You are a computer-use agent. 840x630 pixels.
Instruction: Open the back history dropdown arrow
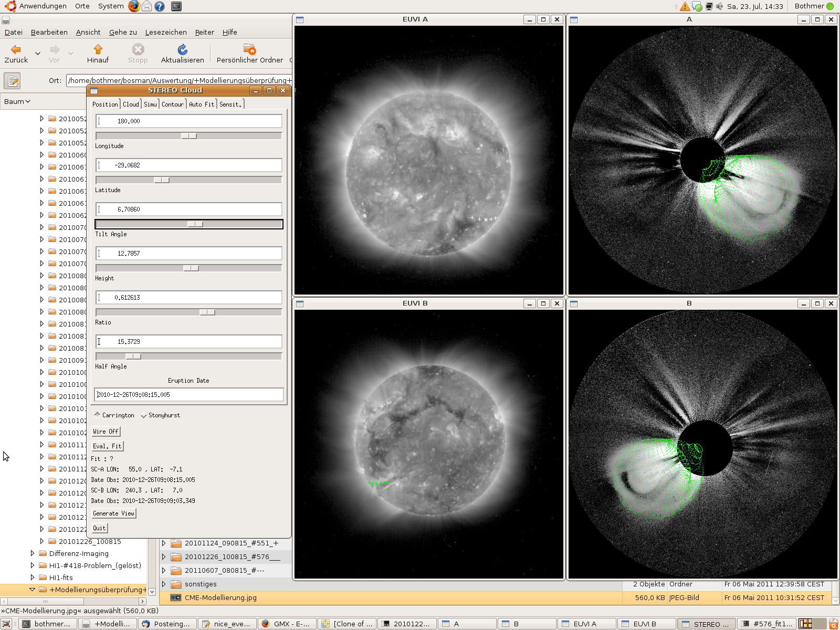(37, 53)
